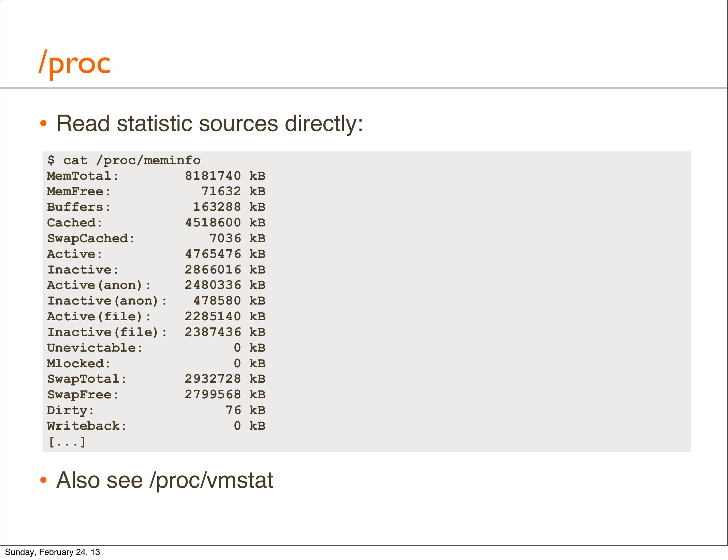The image size is (728, 560).
Task: Click the 'Read statistic sources directly' bullet text
Action: [209, 123]
